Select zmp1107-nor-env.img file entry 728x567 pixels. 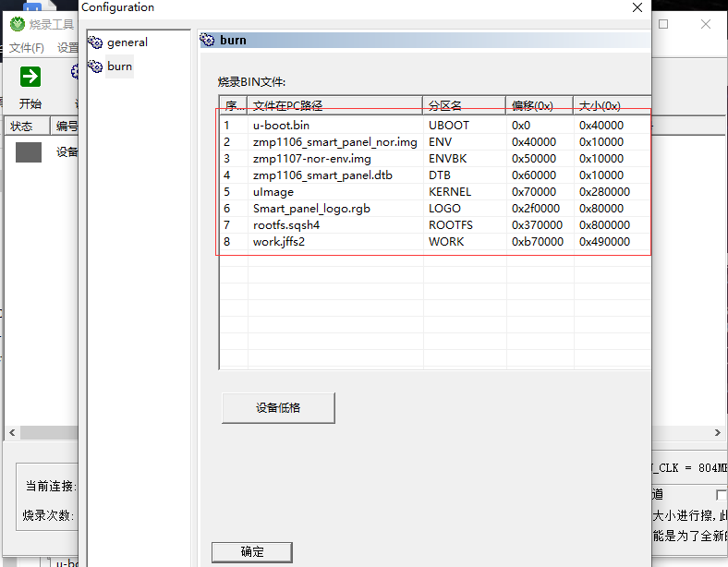click(312, 159)
